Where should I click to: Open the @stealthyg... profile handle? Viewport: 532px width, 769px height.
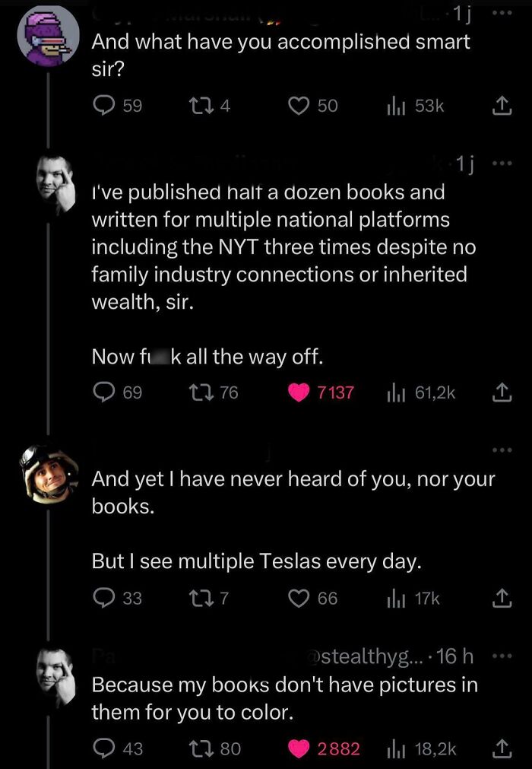click(366, 656)
